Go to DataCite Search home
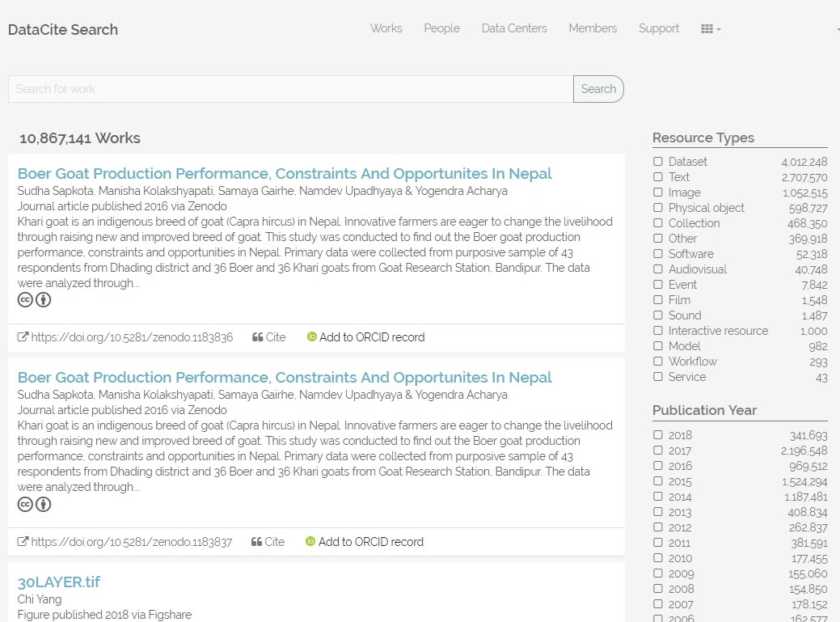Image resolution: width=840 pixels, height=622 pixels. [x=63, y=29]
